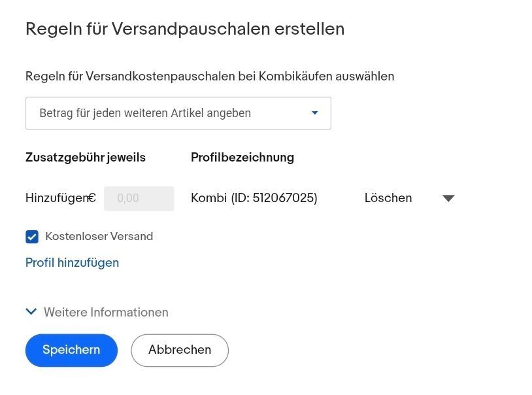Screen dimensions: 532x395
Task: Save the rule with Speichern
Action: click(x=71, y=350)
